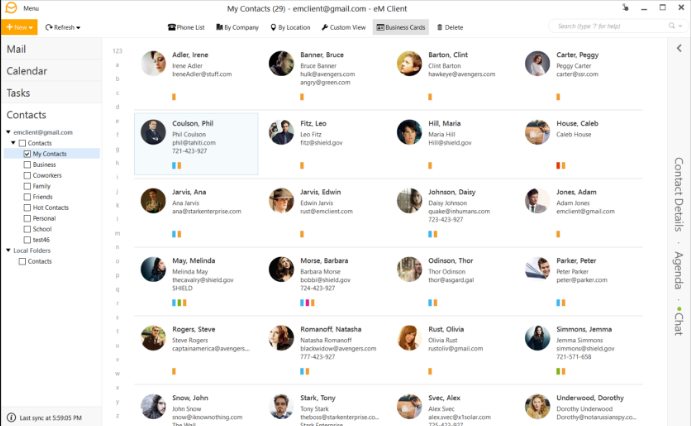Check the Coworkers folder checkbox

[x=27, y=175]
